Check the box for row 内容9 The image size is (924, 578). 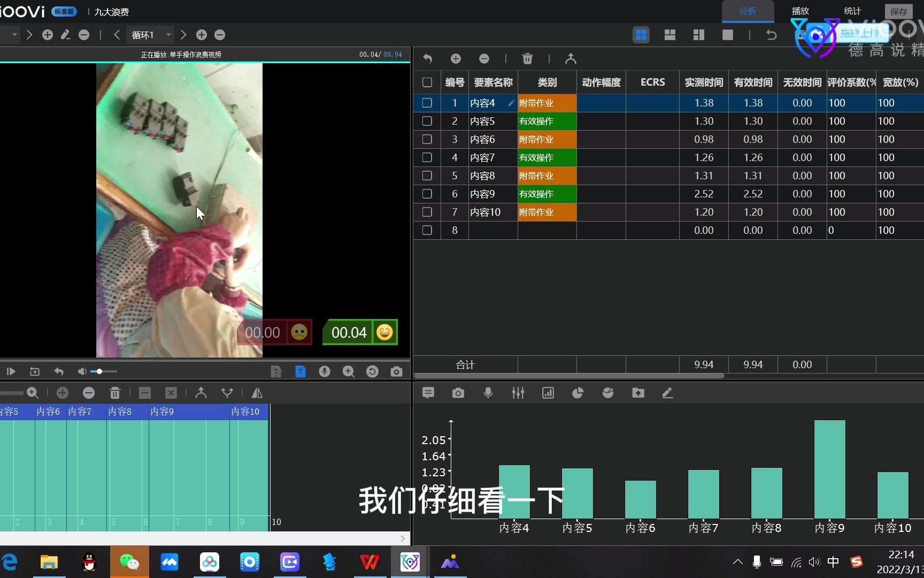click(x=427, y=194)
